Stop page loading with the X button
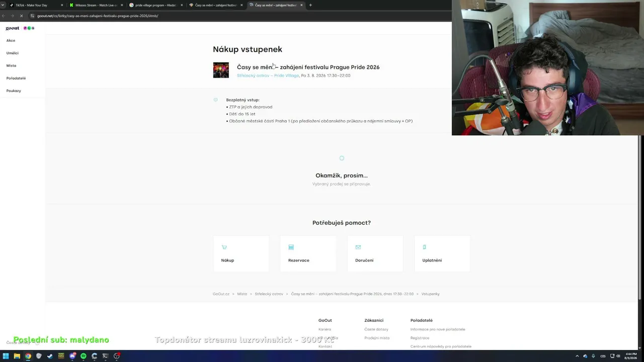644x362 pixels. tap(21, 16)
